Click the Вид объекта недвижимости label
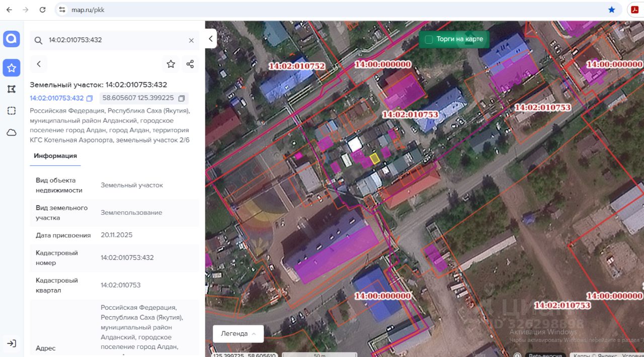This screenshot has height=357, width=644. 59,185
